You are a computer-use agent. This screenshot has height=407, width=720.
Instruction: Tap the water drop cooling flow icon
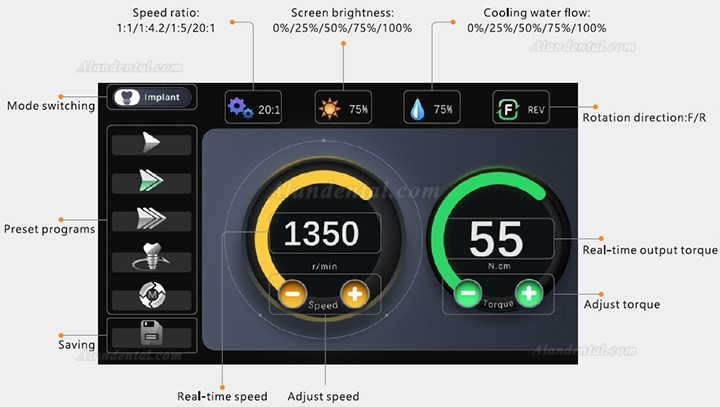pyautogui.click(x=417, y=109)
